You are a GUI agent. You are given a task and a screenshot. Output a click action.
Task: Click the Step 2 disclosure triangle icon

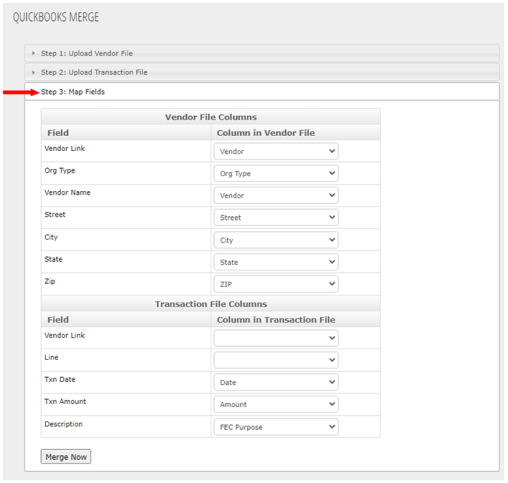[33, 72]
